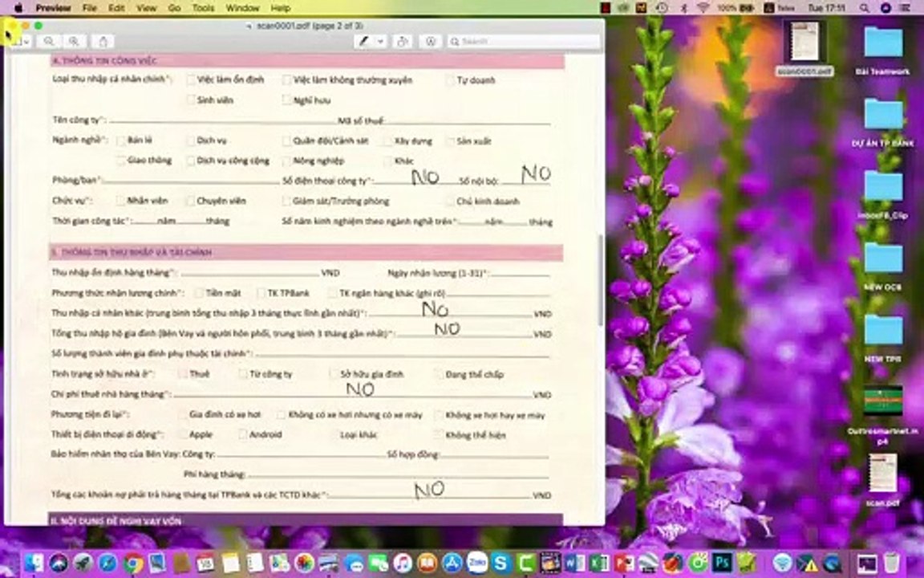Click the Bluetooth menu bar icon
Screen dimensions: 924x578
(x=683, y=8)
